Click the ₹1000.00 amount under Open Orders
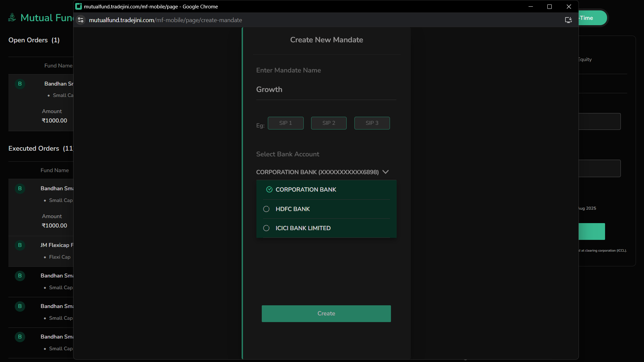Viewport: 644px width, 362px height. point(54,120)
